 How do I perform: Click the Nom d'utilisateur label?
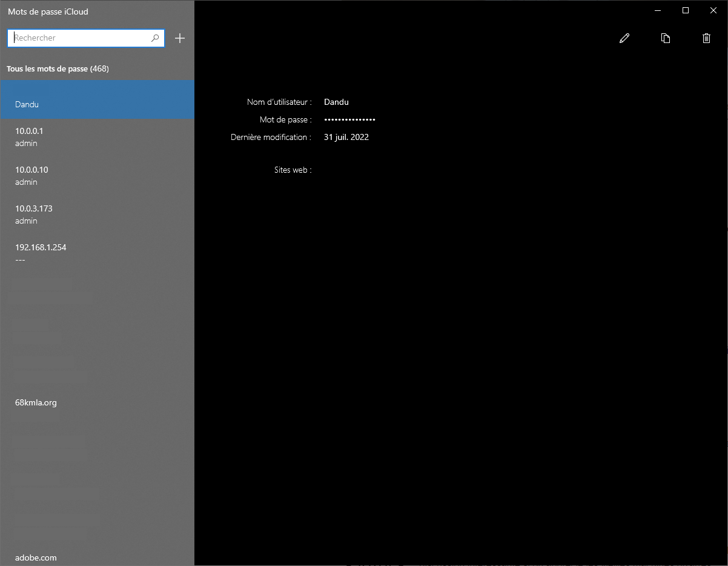(x=279, y=102)
